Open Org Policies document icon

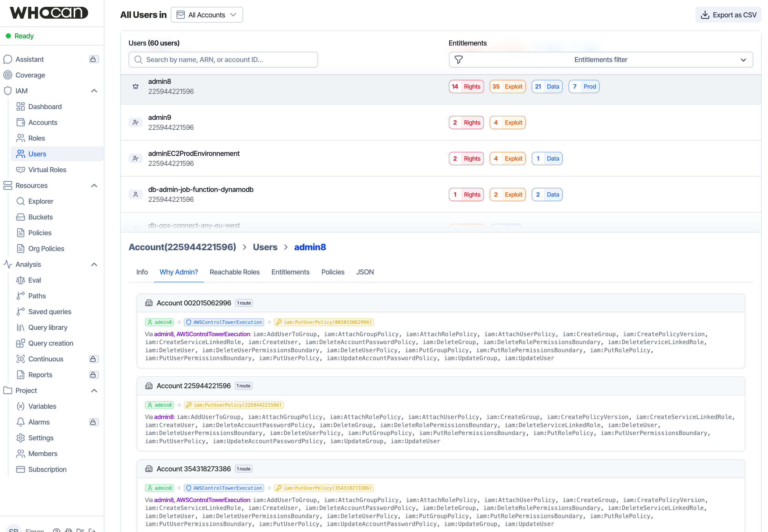click(21, 249)
